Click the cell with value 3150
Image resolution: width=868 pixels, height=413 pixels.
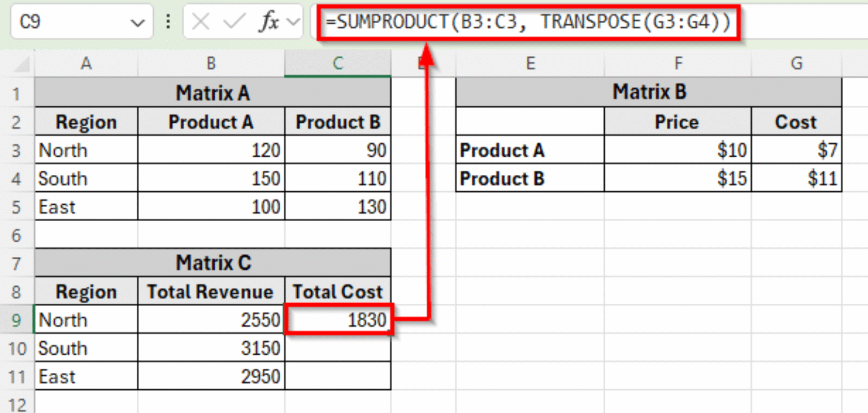211,347
